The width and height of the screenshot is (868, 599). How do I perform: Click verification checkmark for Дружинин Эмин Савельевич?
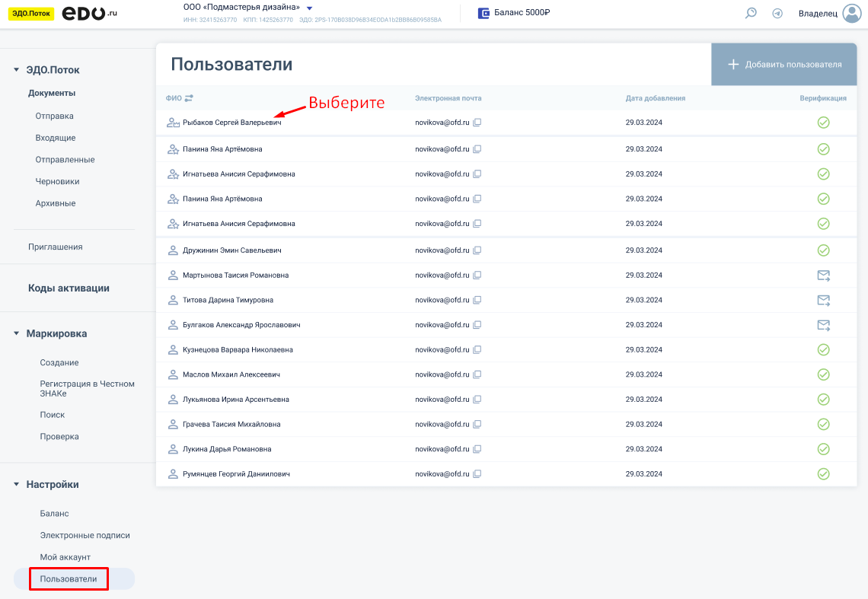[823, 250]
